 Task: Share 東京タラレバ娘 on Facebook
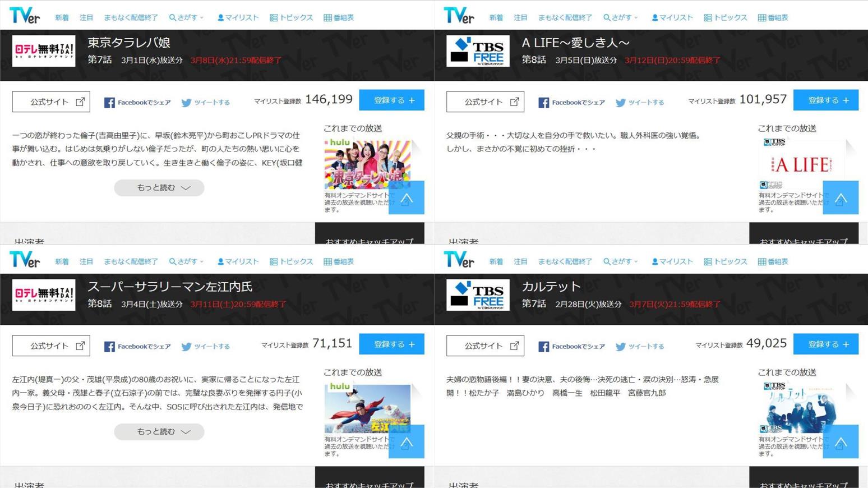(137, 103)
